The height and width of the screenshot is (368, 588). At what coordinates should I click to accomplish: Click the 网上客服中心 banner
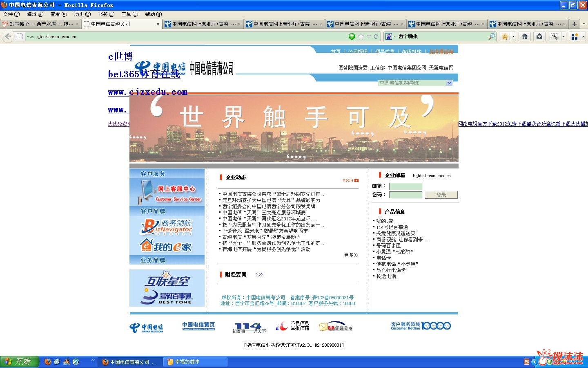[167, 192]
